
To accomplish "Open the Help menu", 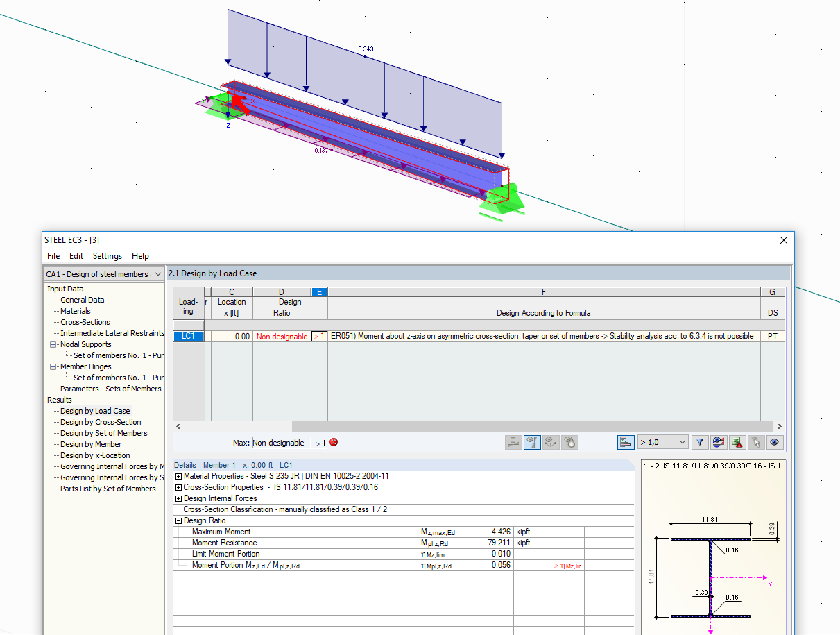I will click(140, 256).
